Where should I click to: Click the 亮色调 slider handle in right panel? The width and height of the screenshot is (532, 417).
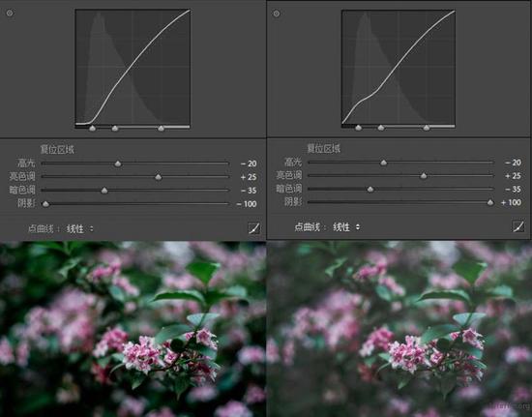(424, 176)
